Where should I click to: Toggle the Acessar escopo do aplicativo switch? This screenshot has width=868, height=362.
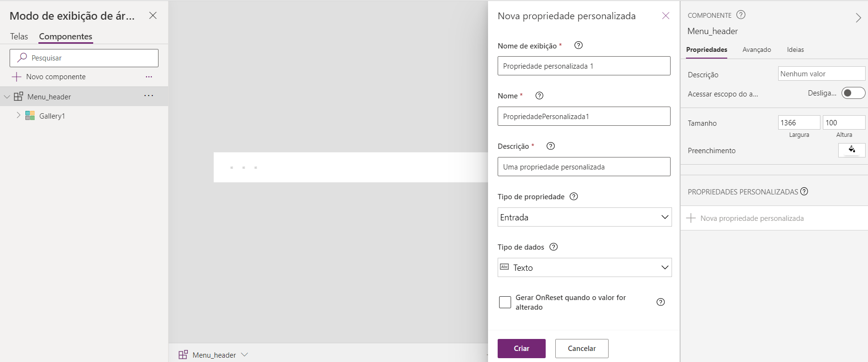[x=853, y=93]
